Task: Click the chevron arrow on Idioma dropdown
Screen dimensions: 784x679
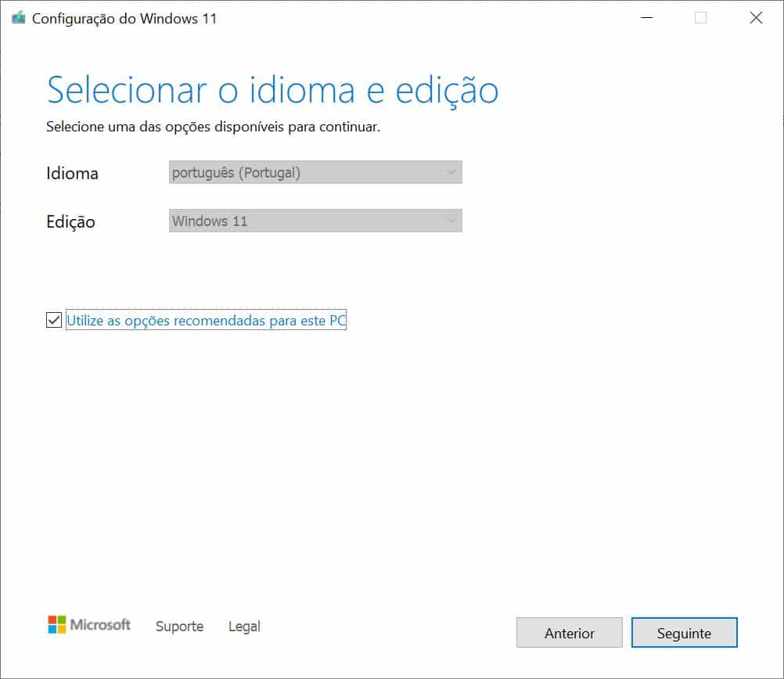Action: [x=451, y=173]
